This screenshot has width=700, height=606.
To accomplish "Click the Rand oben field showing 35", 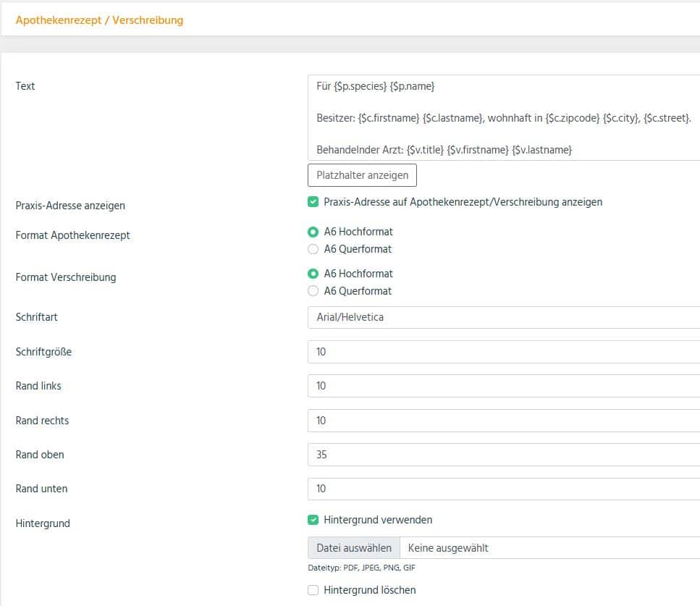I will click(504, 455).
